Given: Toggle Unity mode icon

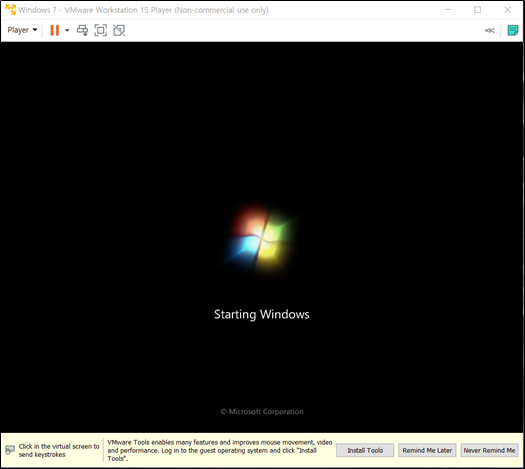Looking at the screenshot, I should (119, 30).
